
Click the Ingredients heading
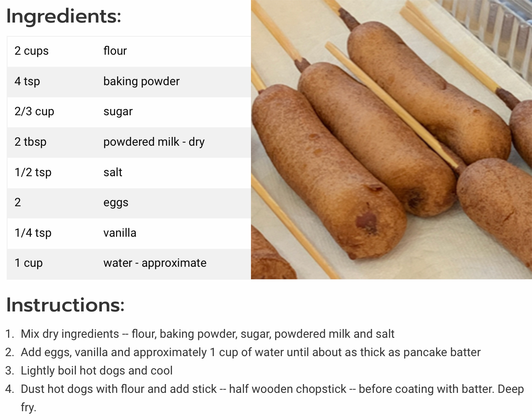[x=64, y=17]
